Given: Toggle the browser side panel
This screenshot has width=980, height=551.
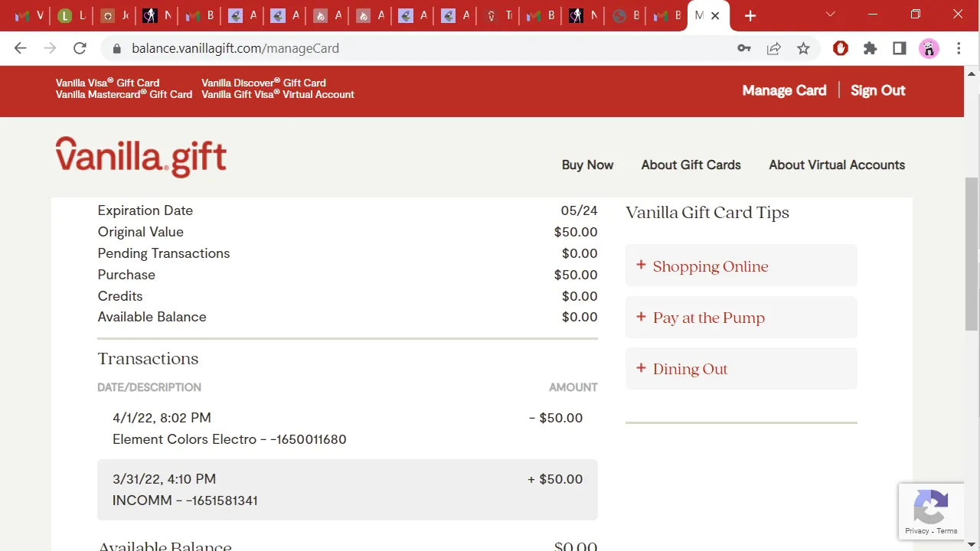Looking at the screenshot, I should 900,48.
